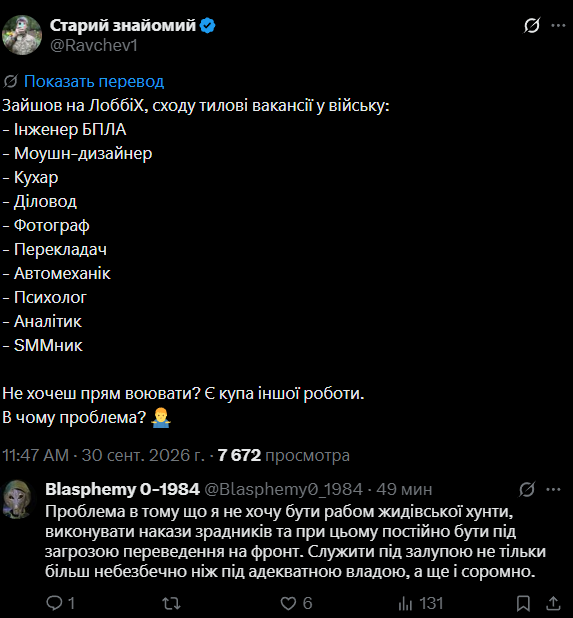Screen dimensions: 573x618
Task: Open the Старий знайомий profile avatar
Action: [22, 35]
